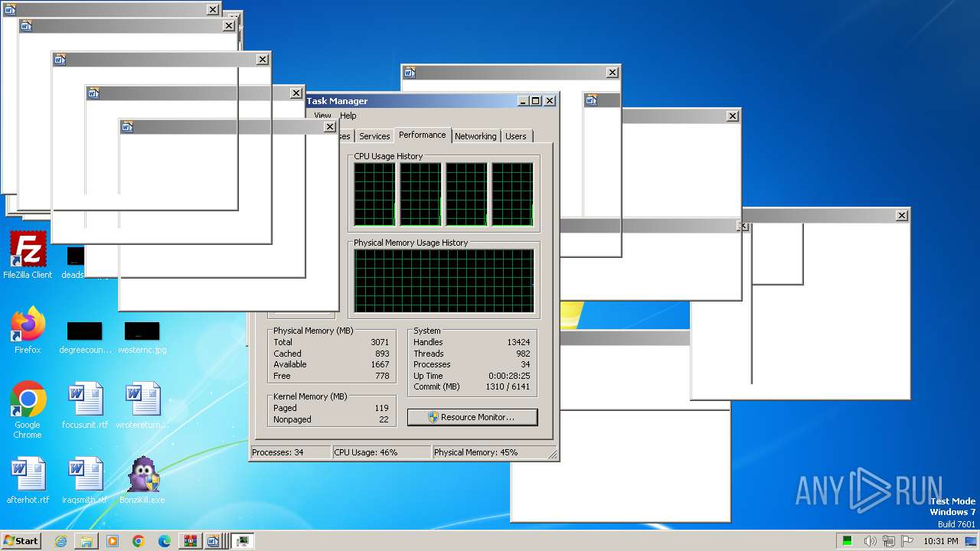The height and width of the screenshot is (551, 980).
Task: Click the Show desktop button by the clock
Action: 971,541
